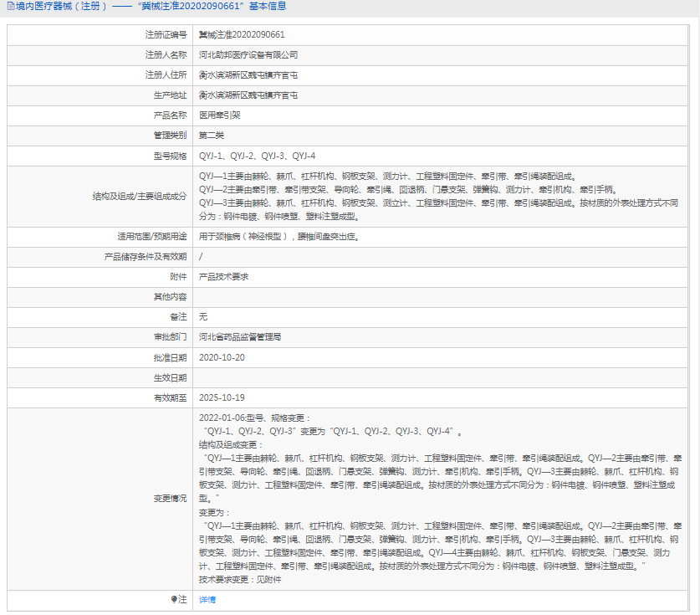The width and height of the screenshot is (700, 615).
Task: Select 河北省药品监督管理局 text
Action: (x=240, y=336)
